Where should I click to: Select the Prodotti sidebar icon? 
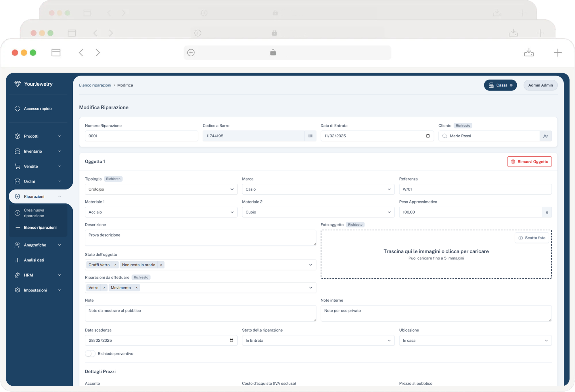click(17, 136)
